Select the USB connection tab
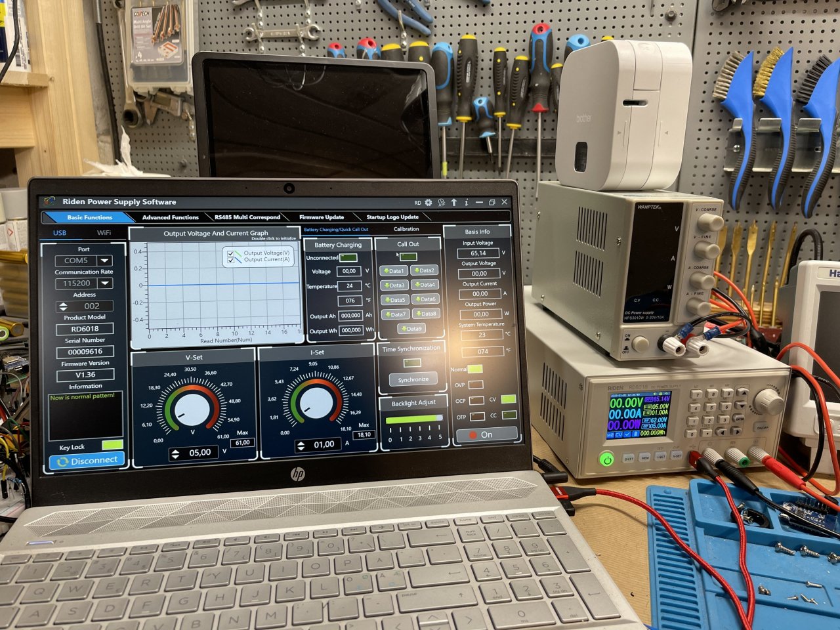Viewport: 840px width, 630px height. (x=60, y=233)
